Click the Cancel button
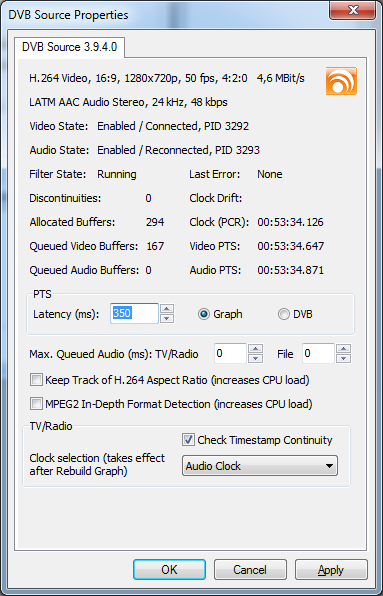Viewport: 383px width, 596px height. [250, 569]
